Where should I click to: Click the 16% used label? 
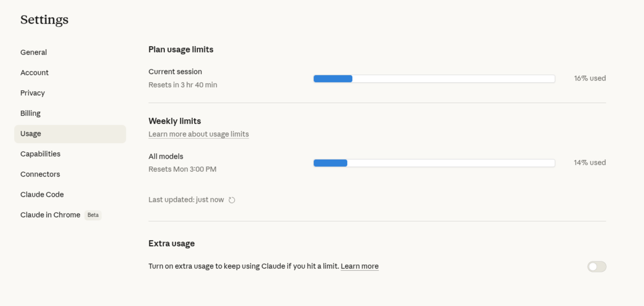(x=590, y=78)
